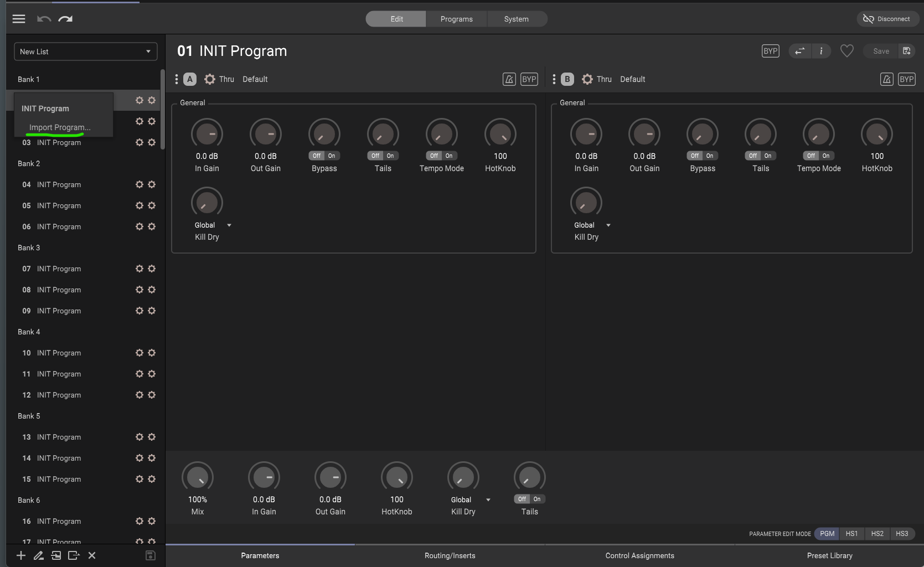Expand slot A Kill Dry Global dropdown
The image size is (924, 567).
(229, 225)
